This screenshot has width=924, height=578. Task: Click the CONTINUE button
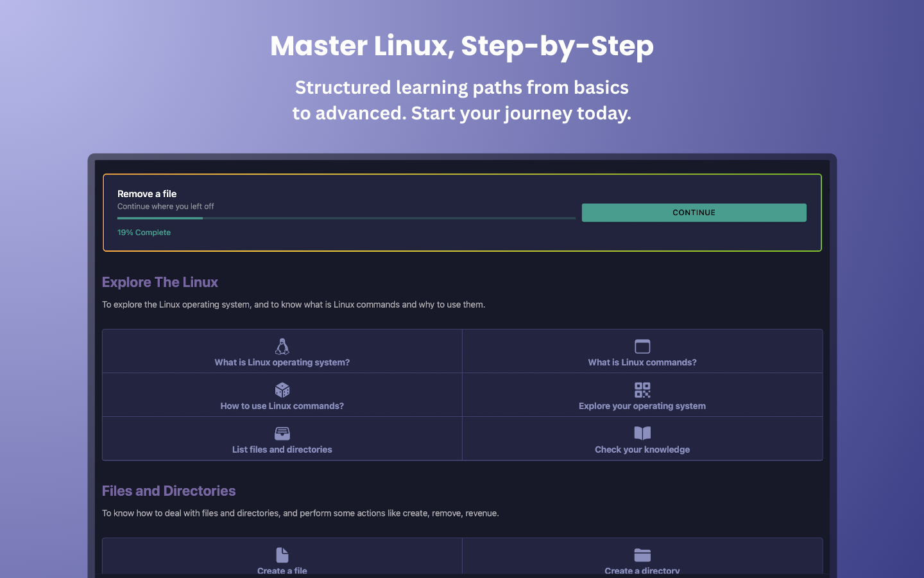[x=694, y=213]
